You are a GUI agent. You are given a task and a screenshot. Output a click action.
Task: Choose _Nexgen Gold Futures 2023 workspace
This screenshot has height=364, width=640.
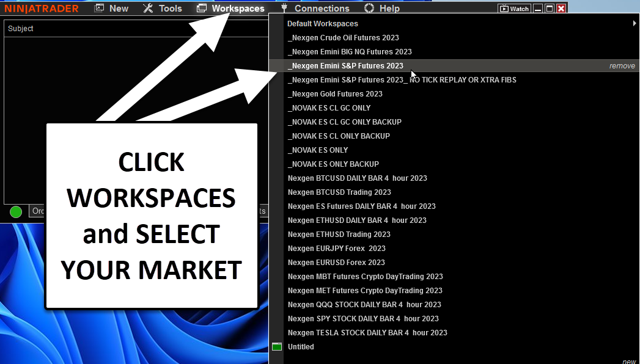(335, 94)
